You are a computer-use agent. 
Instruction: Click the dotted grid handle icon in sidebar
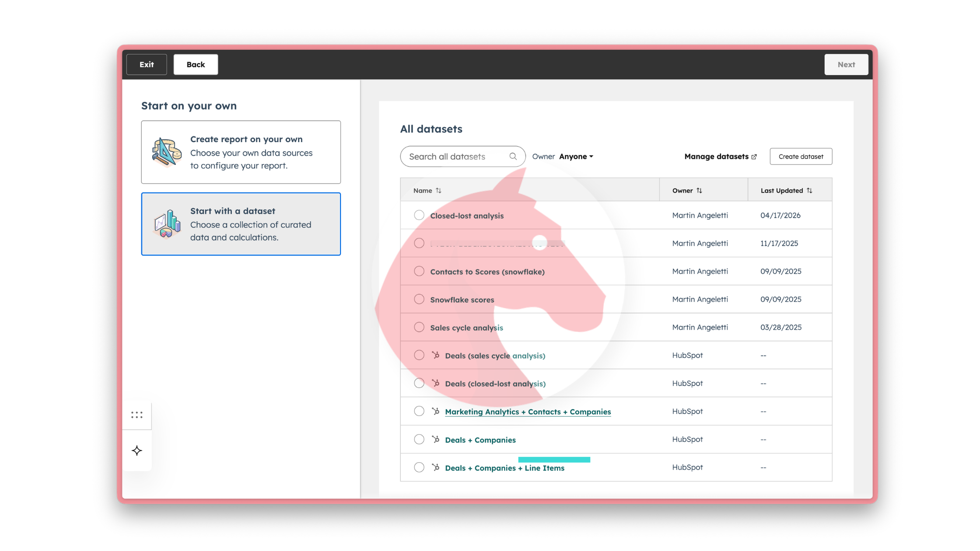pos(137,415)
